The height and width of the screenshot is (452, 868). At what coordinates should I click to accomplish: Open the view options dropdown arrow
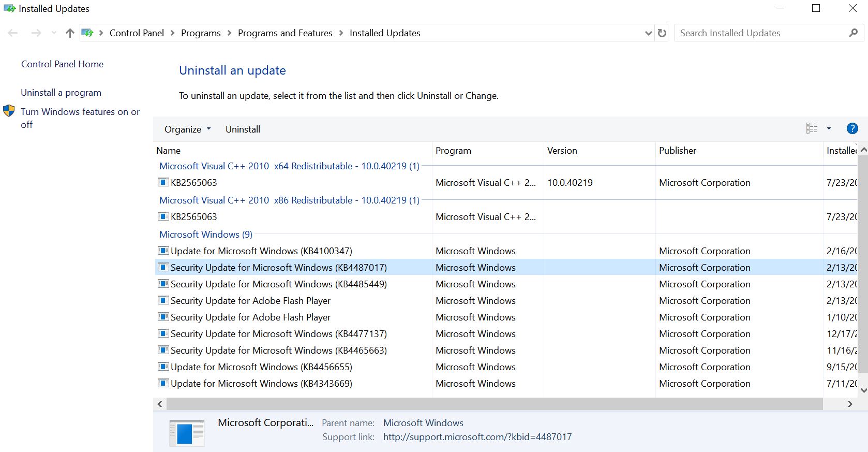click(x=829, y=128)
